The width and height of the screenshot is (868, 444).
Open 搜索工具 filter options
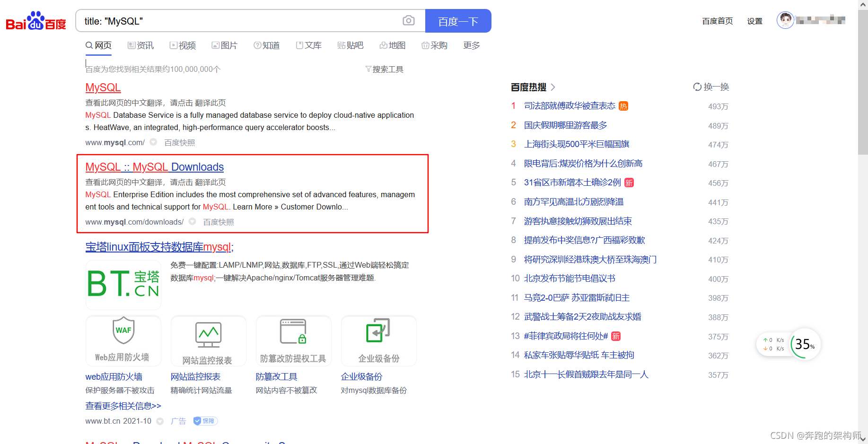(384, 70)
